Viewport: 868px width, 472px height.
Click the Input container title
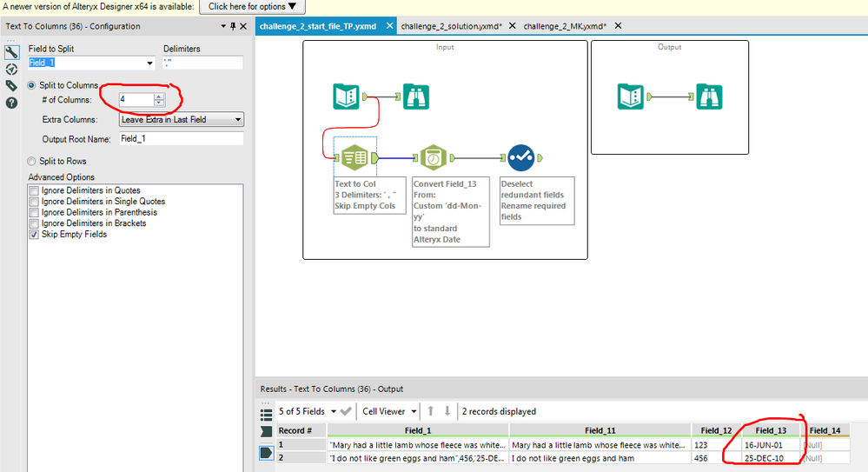click(x=445, y=47)
